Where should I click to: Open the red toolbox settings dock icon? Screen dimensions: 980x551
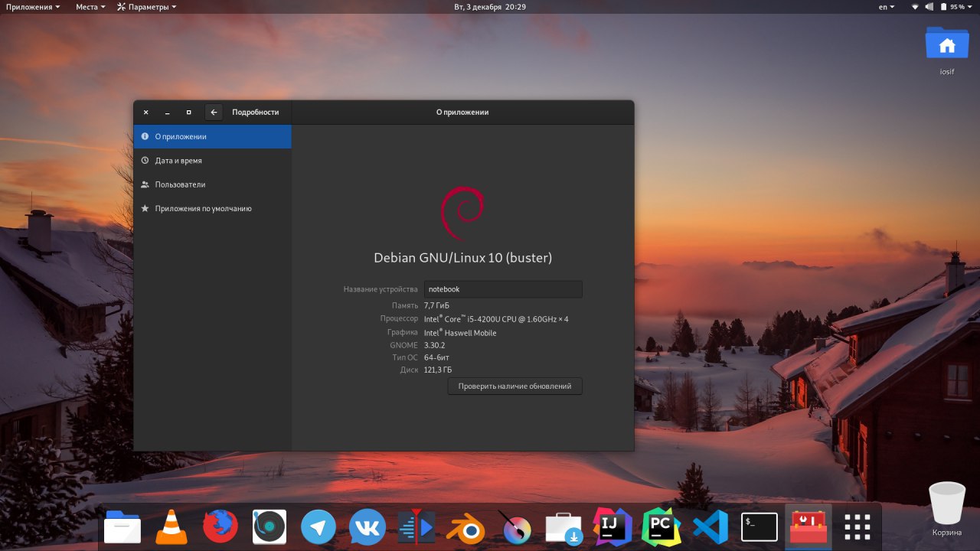click(808, 527)
